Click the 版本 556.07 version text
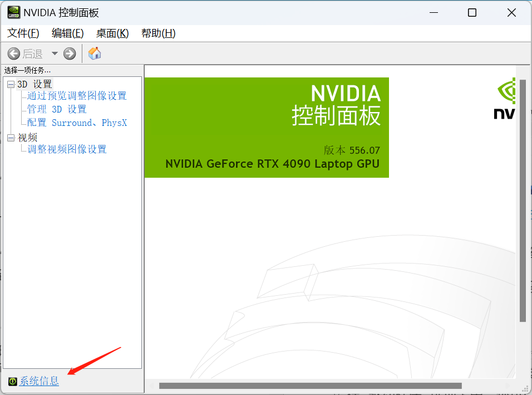The height and width of the screenshot is (395, 532). [352, 150]
